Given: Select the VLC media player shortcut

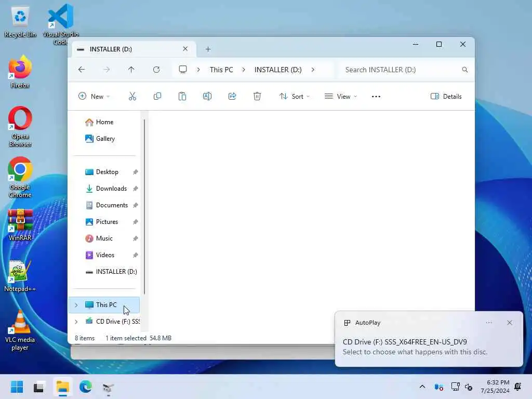Looking at the screenshot, I should click(20, 330).
